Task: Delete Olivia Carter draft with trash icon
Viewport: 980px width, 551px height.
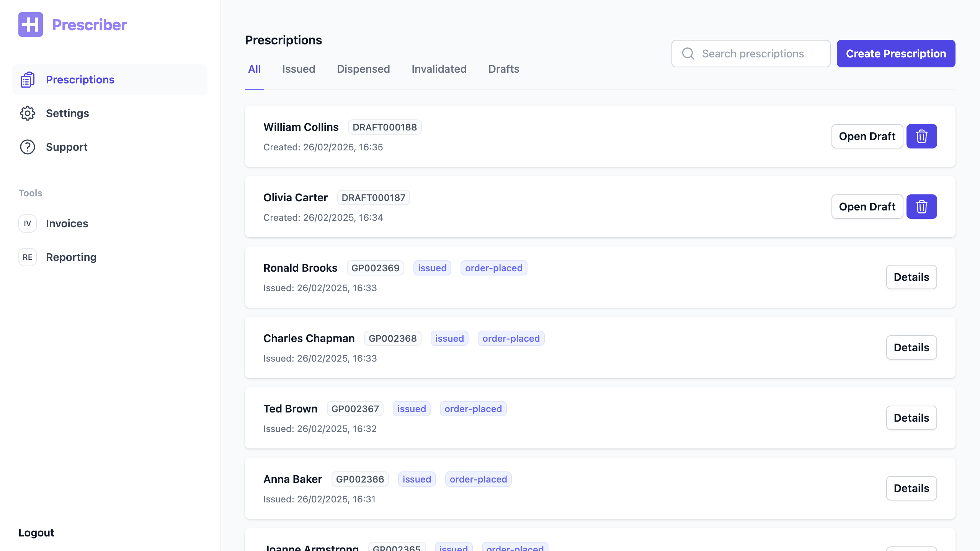Action: coord(921,207)
